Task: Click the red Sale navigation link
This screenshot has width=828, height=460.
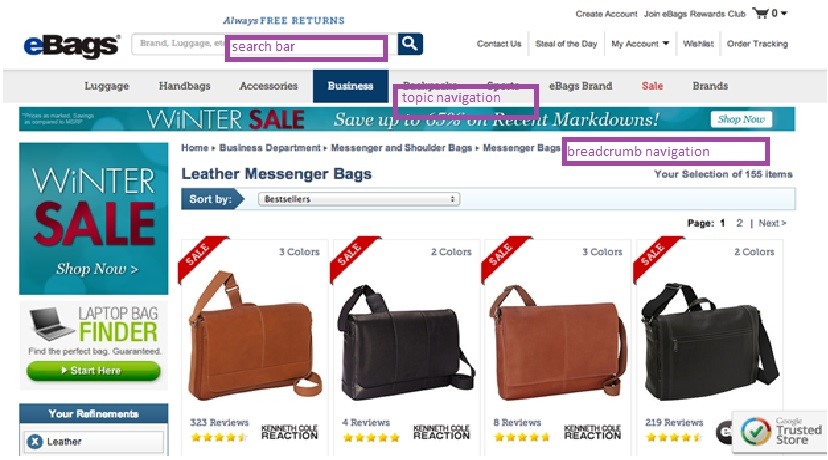Action: click(x=652, y=86)
